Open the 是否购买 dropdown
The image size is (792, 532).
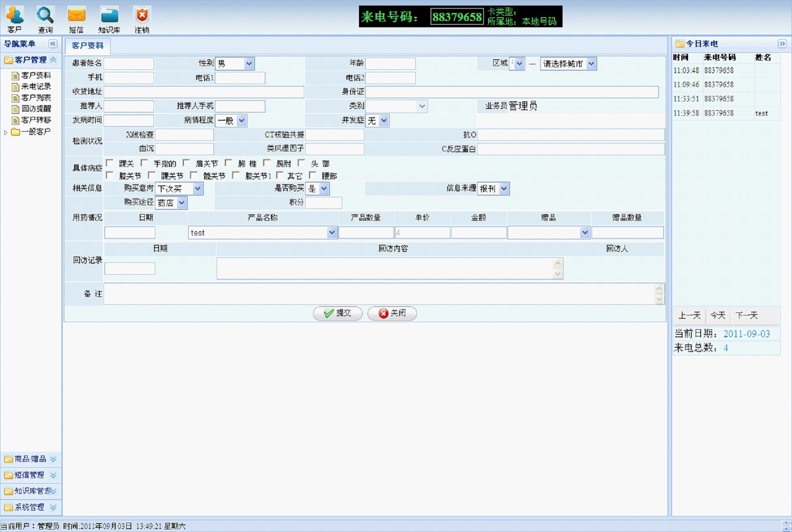(317, 189)
